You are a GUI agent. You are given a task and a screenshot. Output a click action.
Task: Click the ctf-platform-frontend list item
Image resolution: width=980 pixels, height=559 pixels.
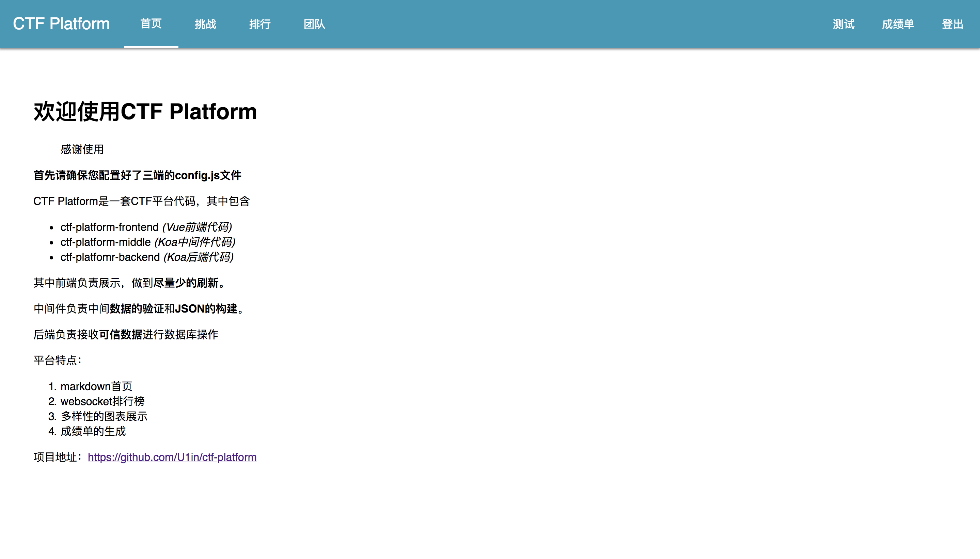(146, 227)
